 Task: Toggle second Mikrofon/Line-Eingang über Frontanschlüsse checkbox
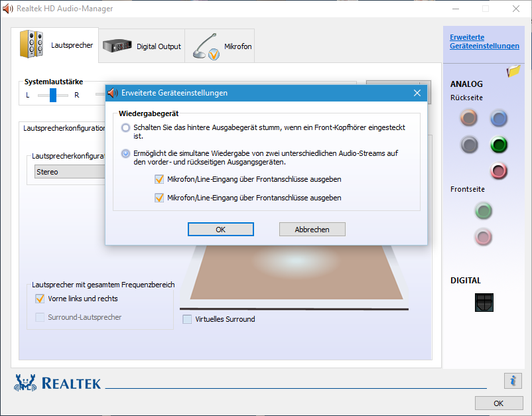click(159, 198)
